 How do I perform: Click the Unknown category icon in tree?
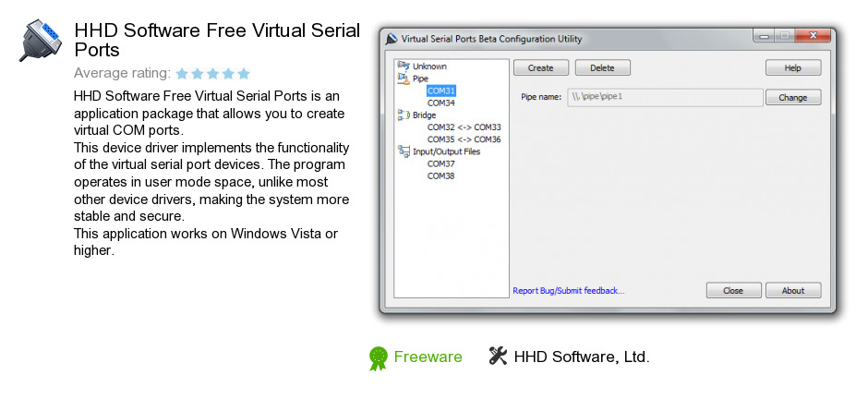coord(404,66)
